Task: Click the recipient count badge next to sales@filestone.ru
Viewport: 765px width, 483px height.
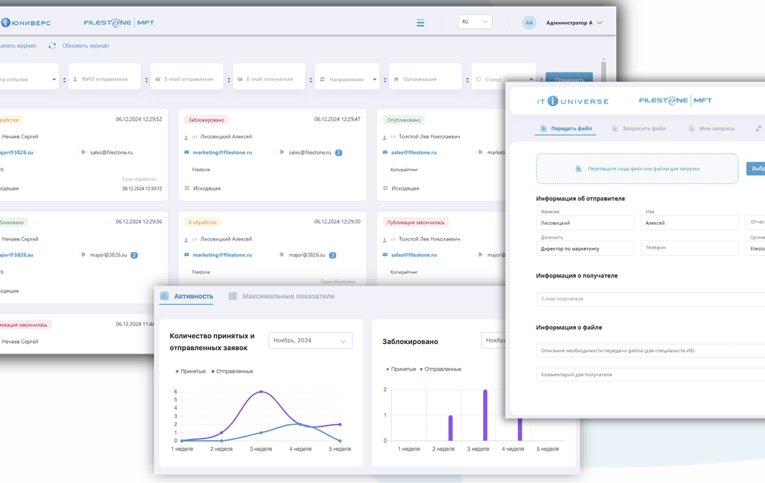Action: point(339,153)
